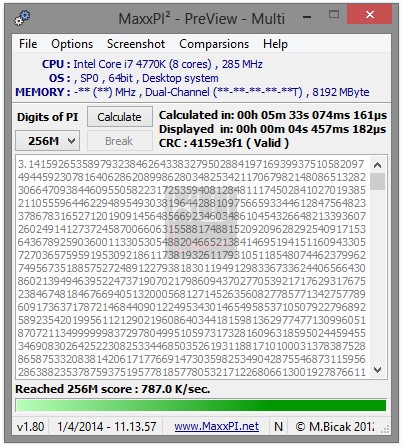This screenshot has width=403, height=447.
Task: Open the Screenshot menu
Action: (x=136, y=44)
